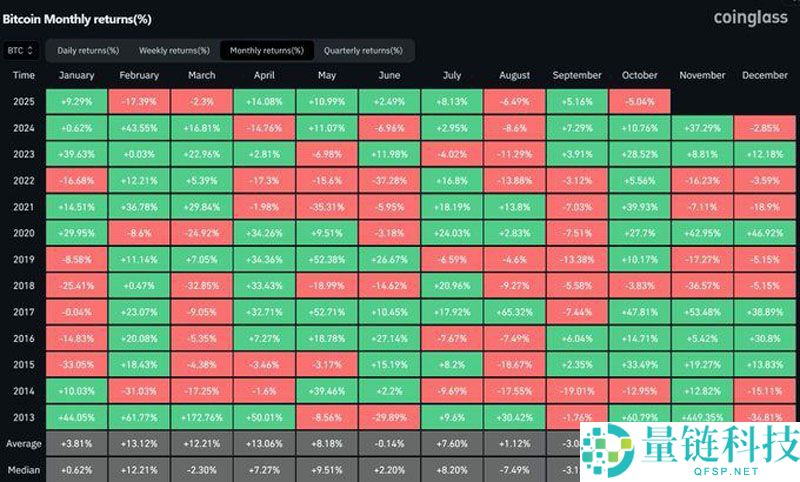Select the 2025 row label
Viewport: 800px width, 482px height.
tap(23, 102)
